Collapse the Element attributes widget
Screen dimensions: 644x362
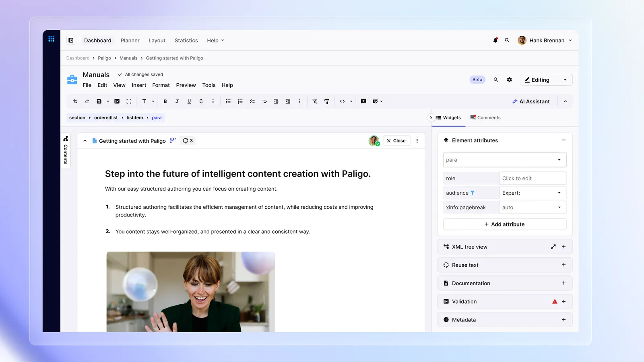click(x=564, y=140)
